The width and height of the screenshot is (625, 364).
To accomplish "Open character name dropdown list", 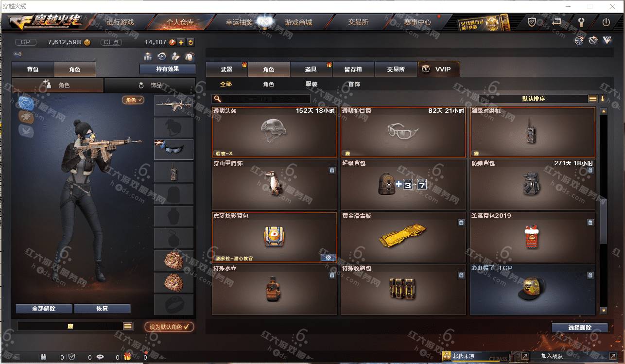I will click(128, 327).
